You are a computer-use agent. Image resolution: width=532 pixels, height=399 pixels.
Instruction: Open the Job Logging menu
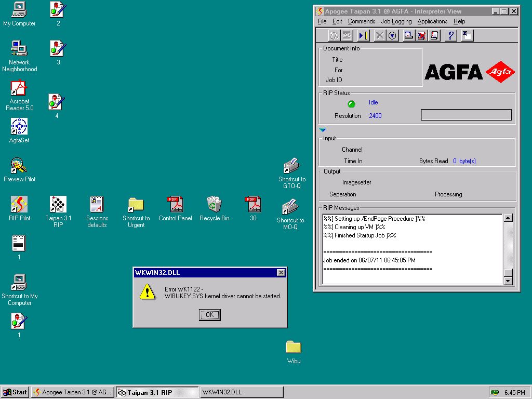point(396,21)
